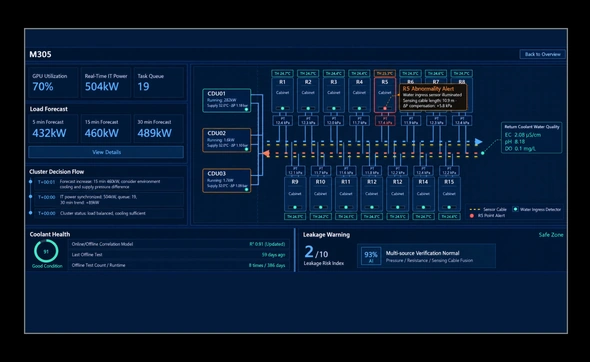The image size is (590, 362).
Task: Click R1 cabinet water ingress detector dot
Action: tap(282, 108)
